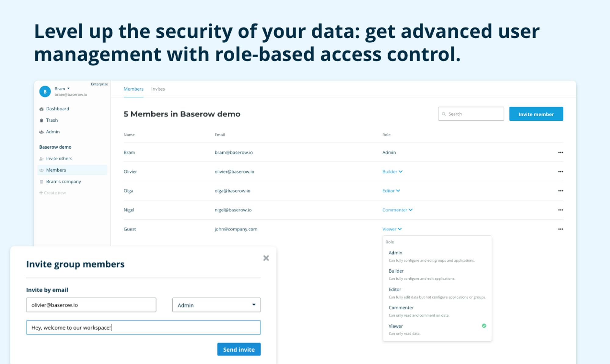Image resolution: width=610 pixels, height=364 pixels.
Task: Open Olga's Editor role dropdown
Action: coord(391,191)
